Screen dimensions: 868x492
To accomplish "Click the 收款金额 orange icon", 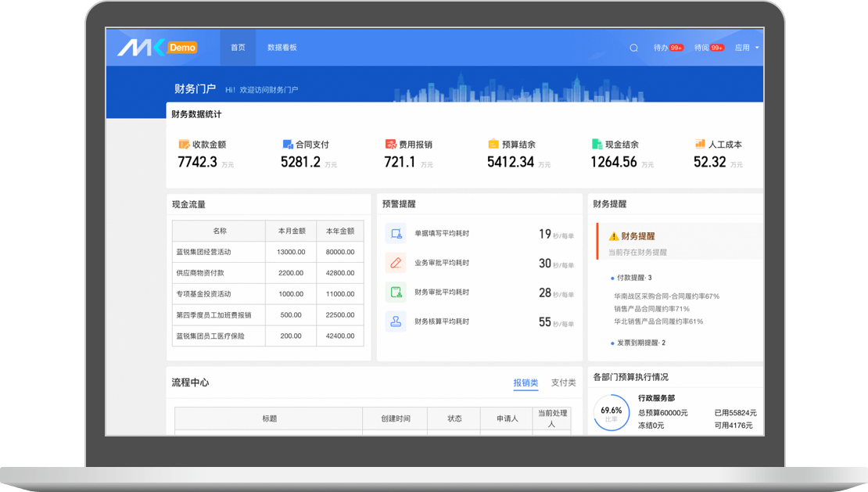I will (x=184, y=145).
